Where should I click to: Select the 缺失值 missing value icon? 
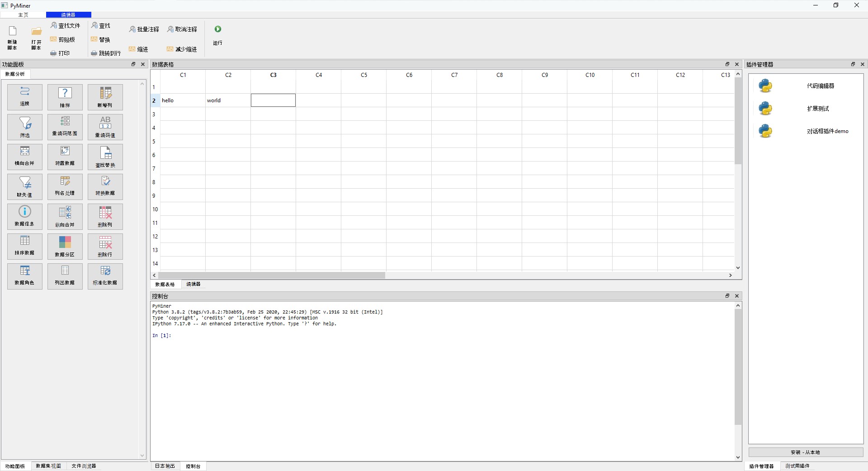pyautogui.click(x=25, y=186)
